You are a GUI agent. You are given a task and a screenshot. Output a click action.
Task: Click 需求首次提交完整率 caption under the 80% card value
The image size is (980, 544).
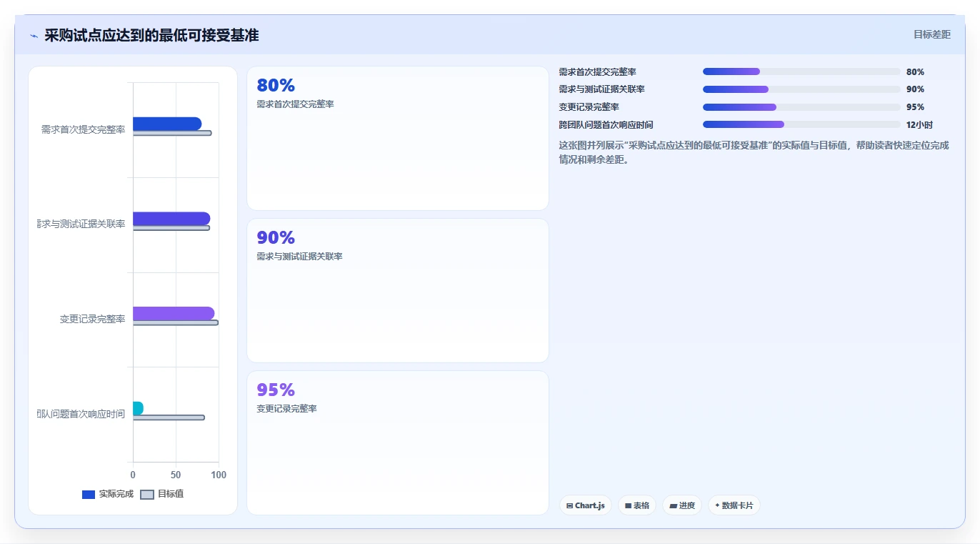[x=295, y=104]
